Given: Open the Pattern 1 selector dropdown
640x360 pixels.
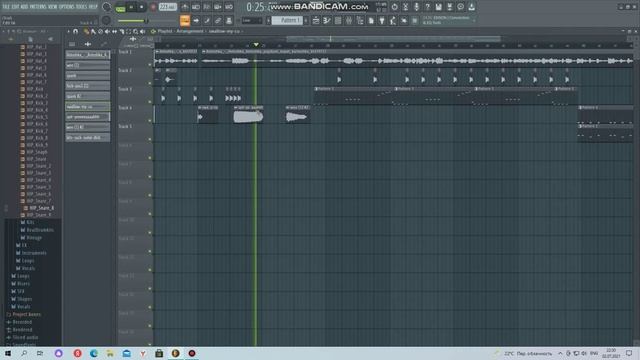Looking at the screenshot, I should point(287,20).
